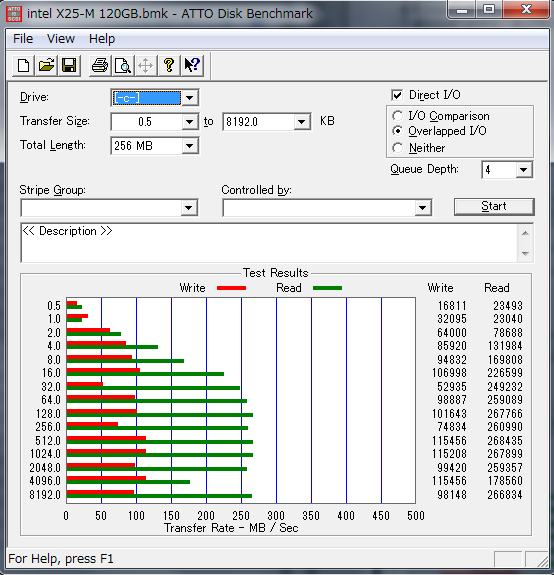Click the Description scrollbar up arrow

525,233
